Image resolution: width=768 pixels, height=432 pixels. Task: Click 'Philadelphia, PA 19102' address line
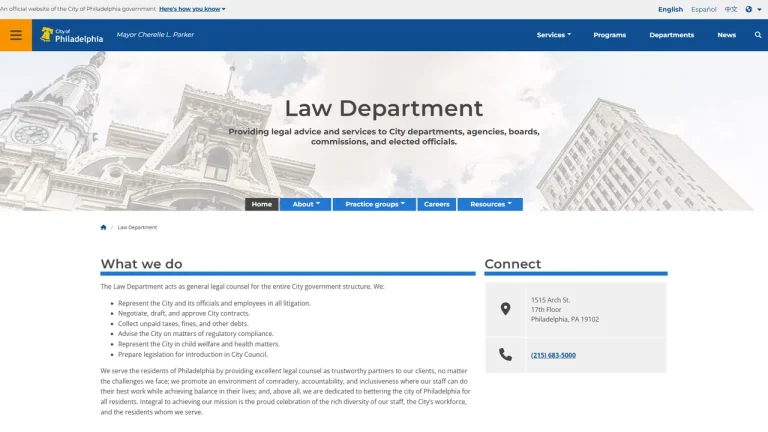click(x=565, y=319)
